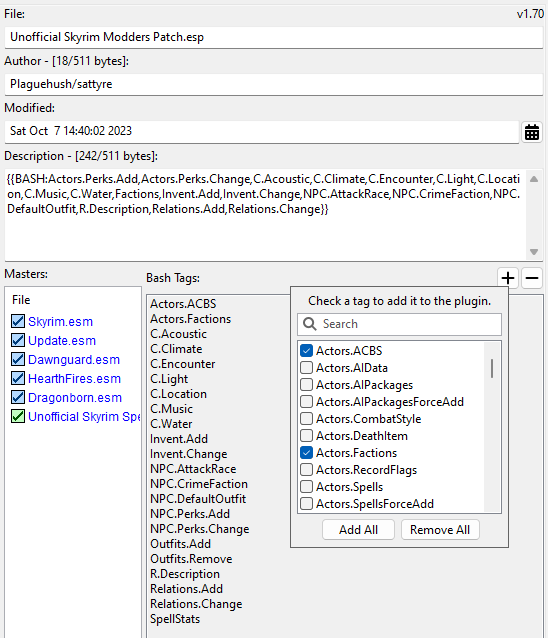Viewport: 548px width, 638px height.
Task: Select Dragonborn.esm in the Masters list
Action: click(x=75, y=398)
